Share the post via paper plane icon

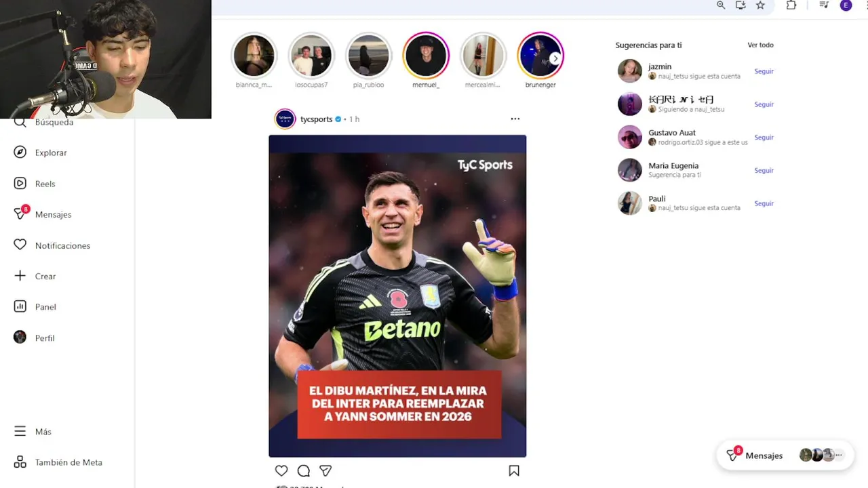[325, 470]
